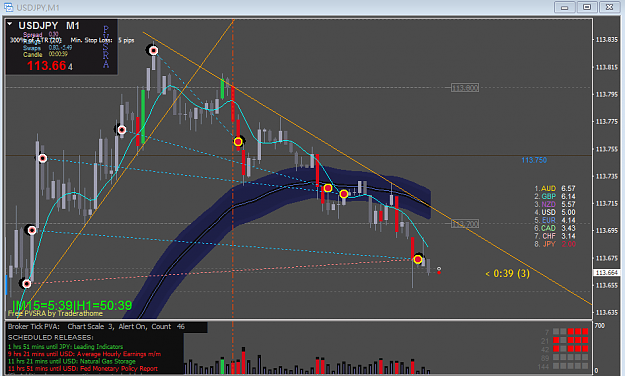Click the 'JPY: Leading Indicators' release line

[x=65, y=347]
